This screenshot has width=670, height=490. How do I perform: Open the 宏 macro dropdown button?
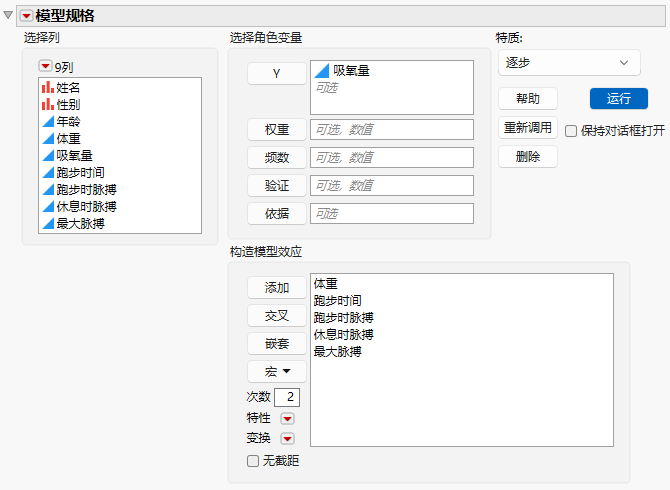pyautogui.click(x=277, y=372)
